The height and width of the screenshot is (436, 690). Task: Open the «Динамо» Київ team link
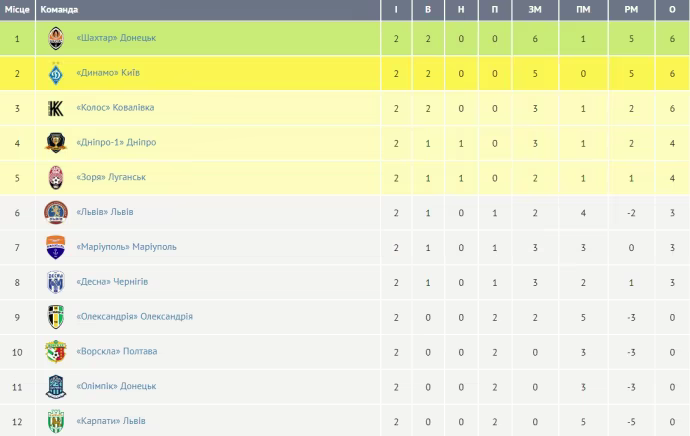(108, 73)
